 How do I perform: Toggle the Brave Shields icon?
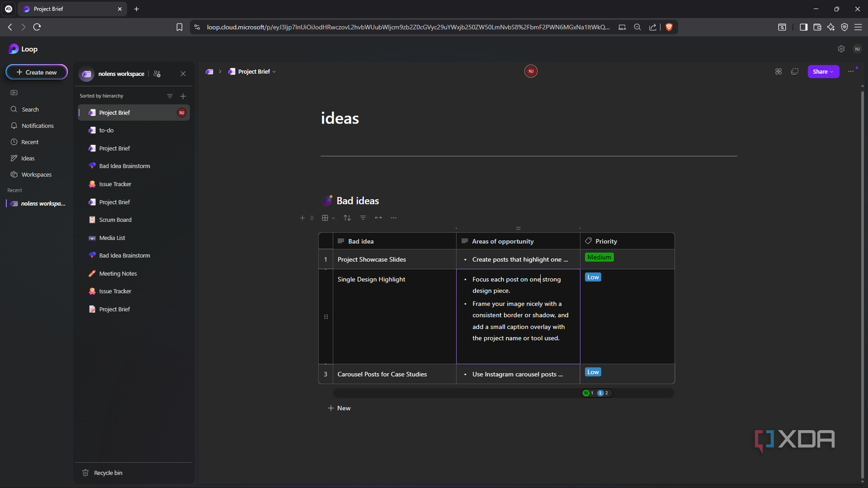click(669, 27)
